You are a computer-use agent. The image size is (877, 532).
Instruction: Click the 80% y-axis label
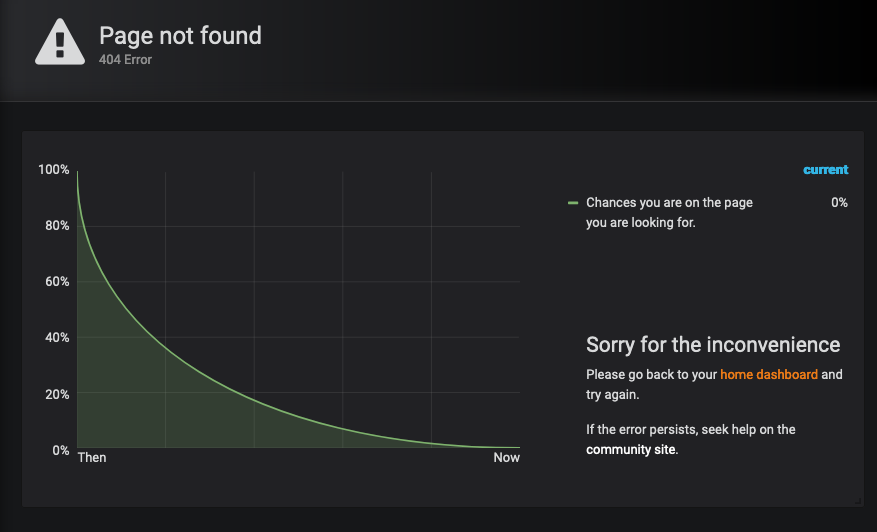click(x=57, y=225)
